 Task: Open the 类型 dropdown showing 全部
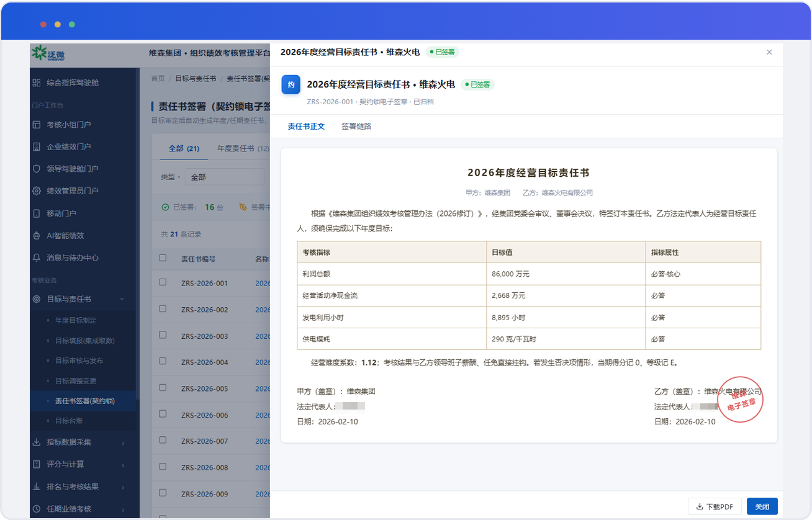[225, 177]
